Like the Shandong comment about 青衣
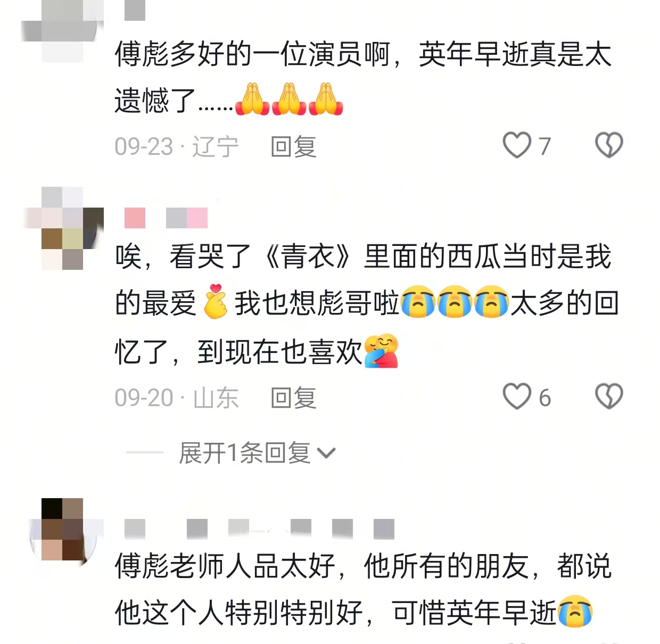Viewport: 660px width, 644px height. click(517, 397)
